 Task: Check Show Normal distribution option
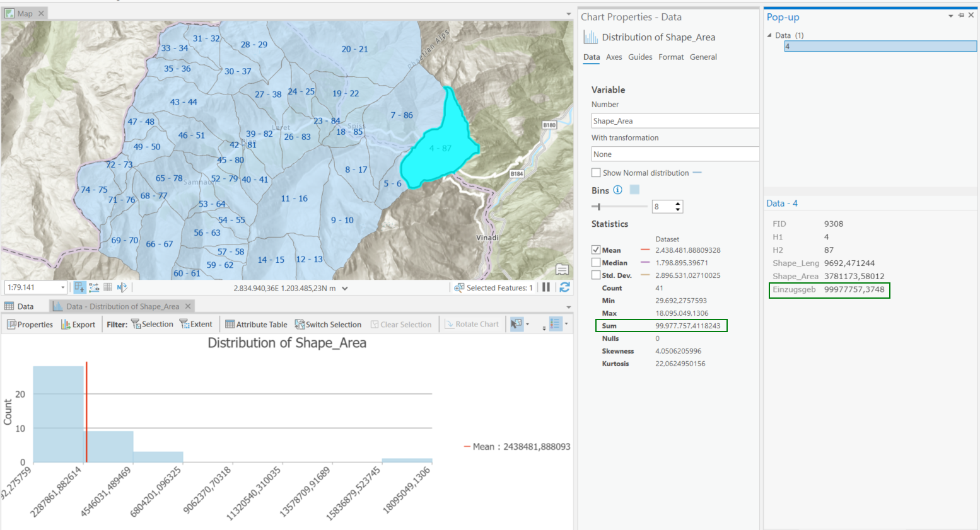click(596, 173)
